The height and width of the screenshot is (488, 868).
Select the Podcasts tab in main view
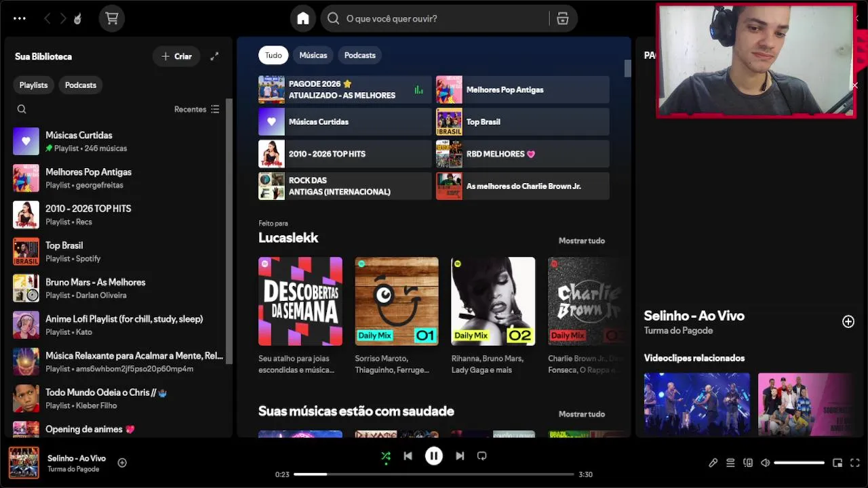360,55
